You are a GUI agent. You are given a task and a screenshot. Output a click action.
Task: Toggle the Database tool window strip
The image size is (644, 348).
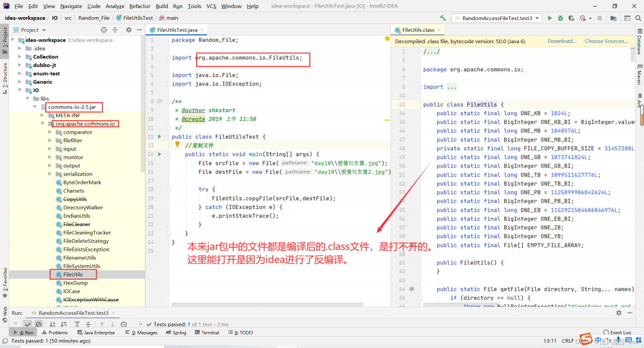coord(639,42)
